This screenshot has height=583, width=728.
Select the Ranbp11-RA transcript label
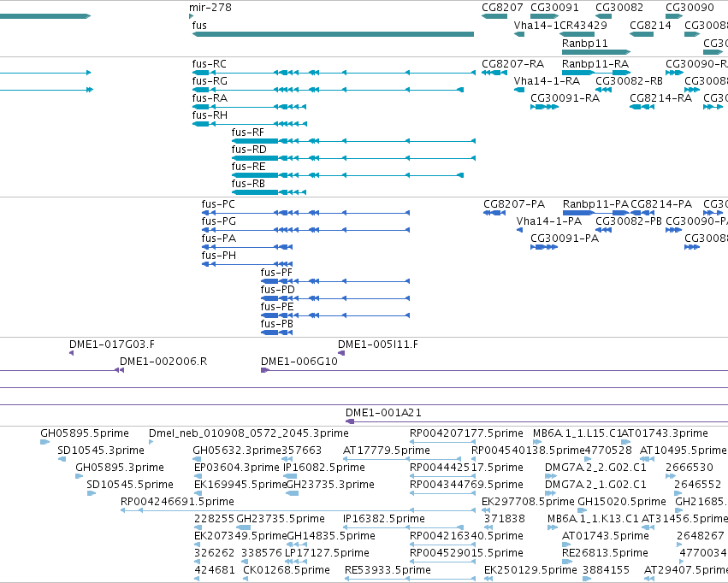tap(595, 63)
